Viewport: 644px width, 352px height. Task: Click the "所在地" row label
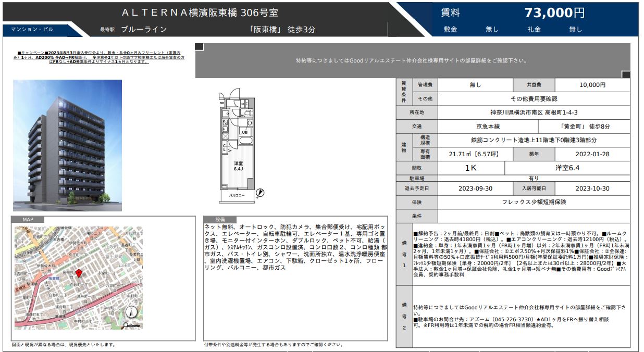(x=417, y=112)
